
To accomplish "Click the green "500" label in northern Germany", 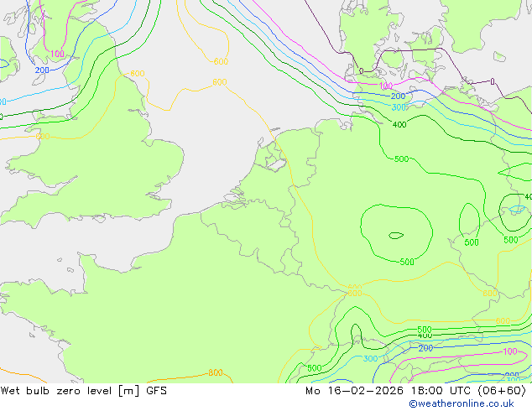I will coord(401,159).
